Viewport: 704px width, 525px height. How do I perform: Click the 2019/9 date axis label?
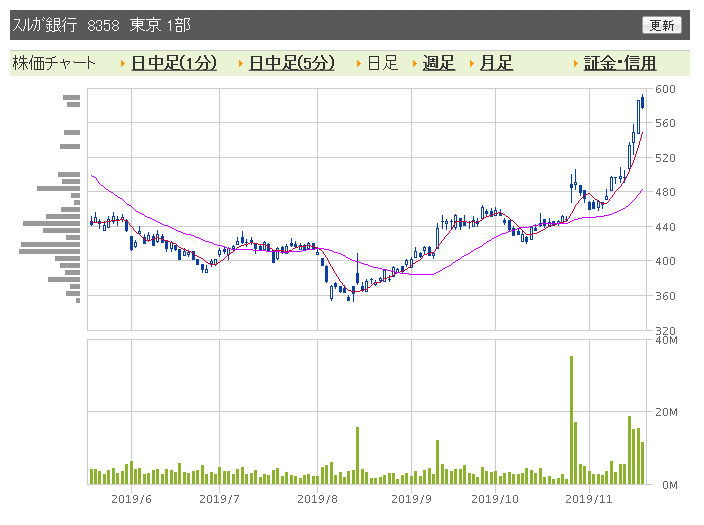click(x=411, y=499)
